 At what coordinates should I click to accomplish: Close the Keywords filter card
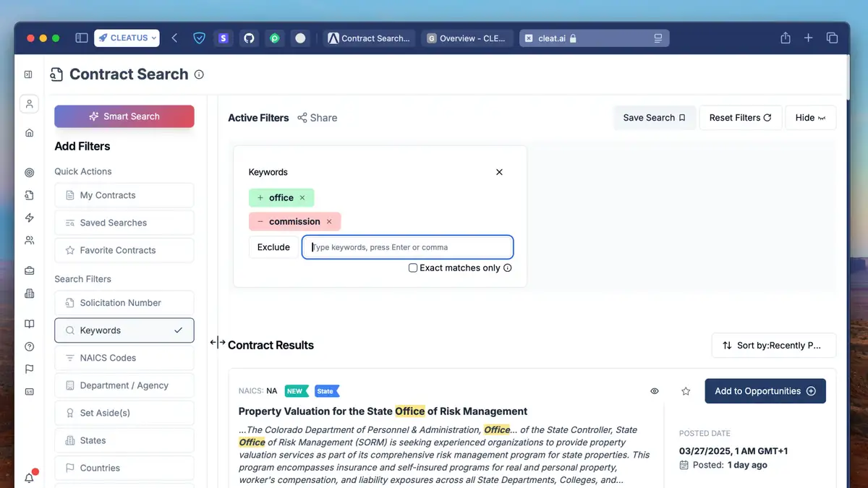click(499, 172)
